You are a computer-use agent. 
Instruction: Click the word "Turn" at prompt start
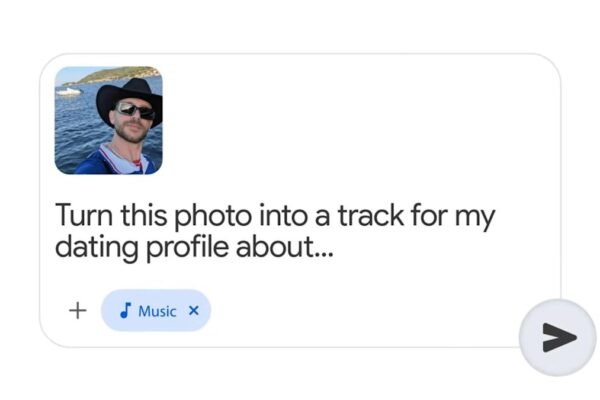[82, 216]
